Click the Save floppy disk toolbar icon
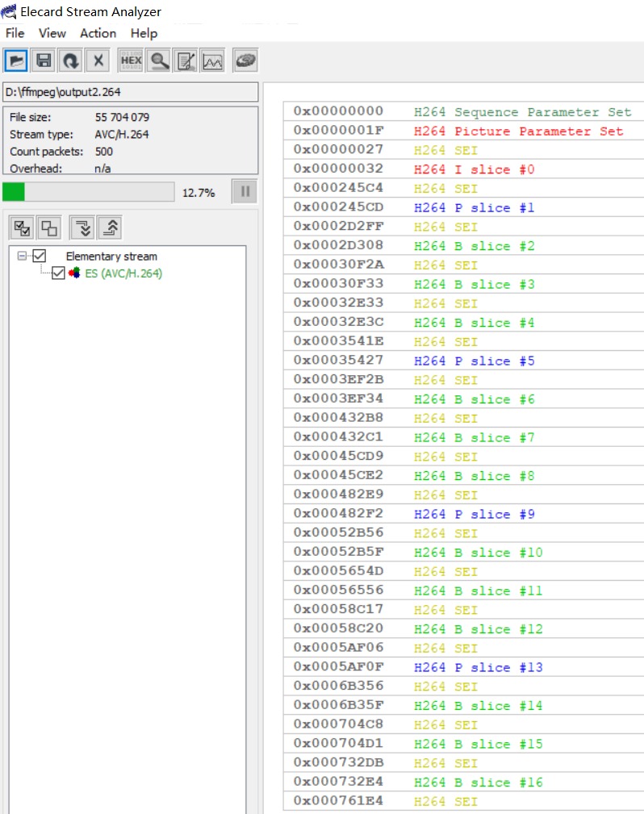Image resolution: width=644 pixels, height=814 pixels. pyautogui.click(x=44, y=61)
